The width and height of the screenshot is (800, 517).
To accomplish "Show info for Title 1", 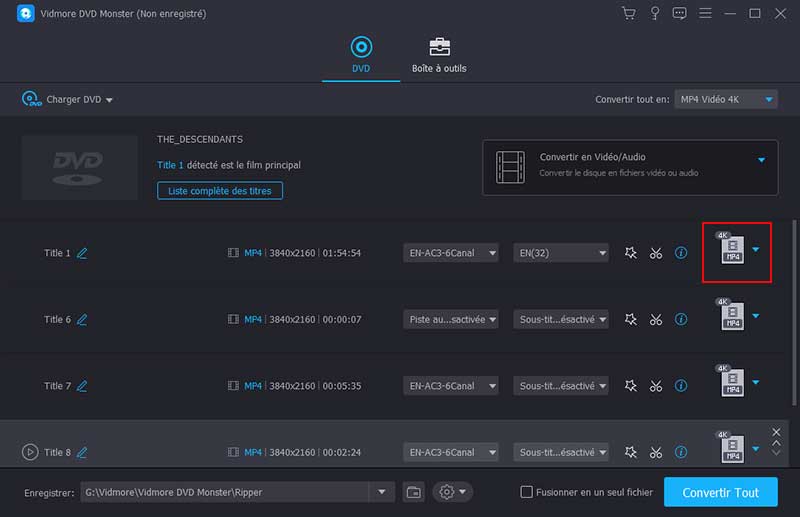I will tap(681, 253).
